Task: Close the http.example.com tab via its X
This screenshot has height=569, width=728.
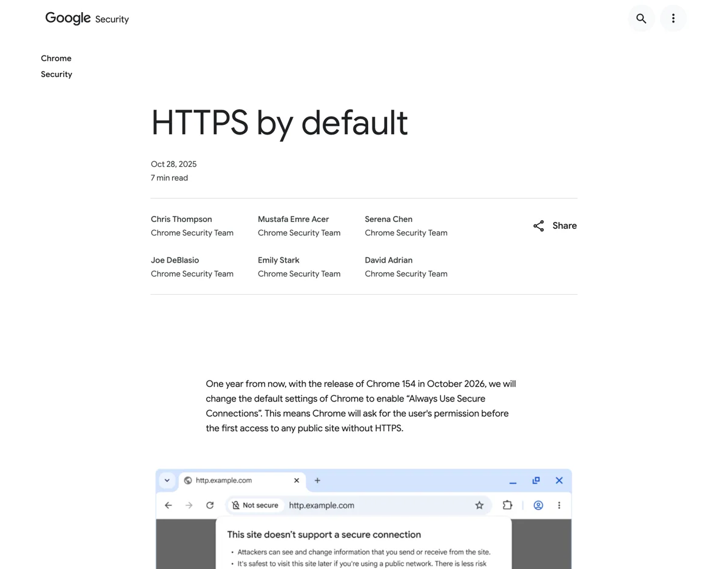Action: pos(297,480)
